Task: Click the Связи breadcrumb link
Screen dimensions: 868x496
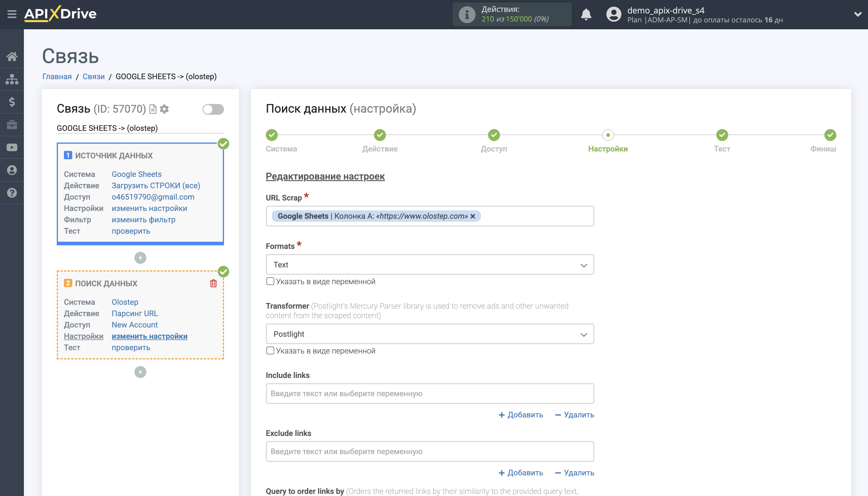Action: point(93,77)
